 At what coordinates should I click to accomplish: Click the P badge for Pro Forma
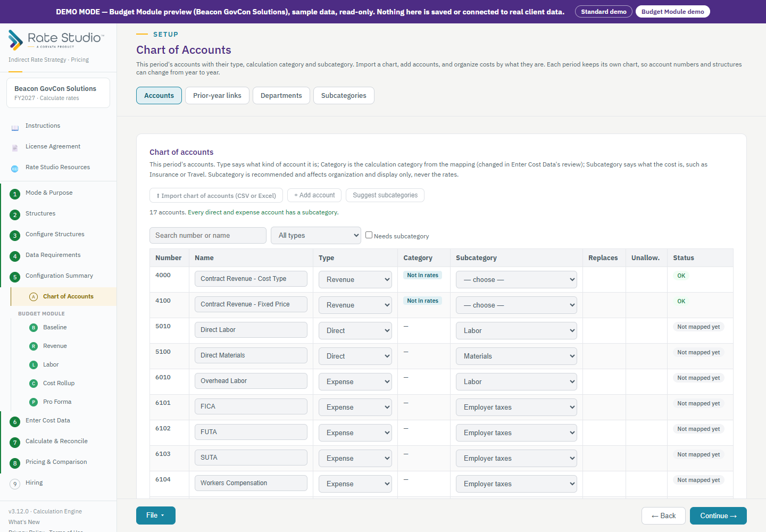(x=34, y=402)
